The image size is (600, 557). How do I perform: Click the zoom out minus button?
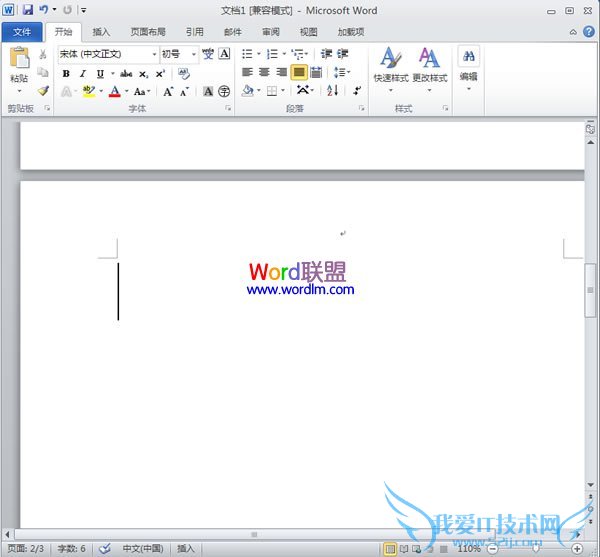[x=493, y=549]
